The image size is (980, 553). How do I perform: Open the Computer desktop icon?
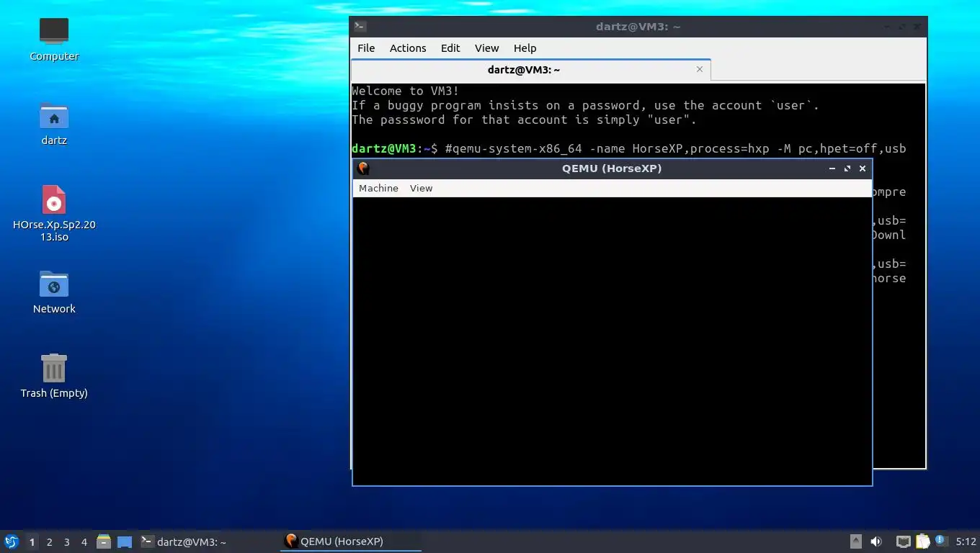[x=54, y=31]
